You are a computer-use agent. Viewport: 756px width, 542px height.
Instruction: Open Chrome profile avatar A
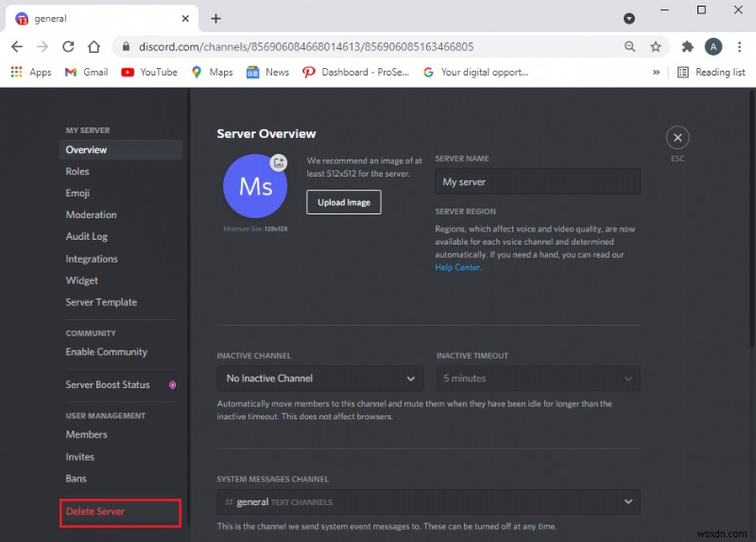713,46
